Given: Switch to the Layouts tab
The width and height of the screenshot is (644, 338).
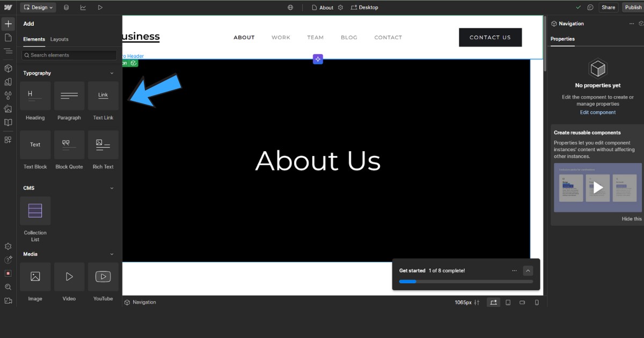Looking at the screenshot, I should (59, 39).
